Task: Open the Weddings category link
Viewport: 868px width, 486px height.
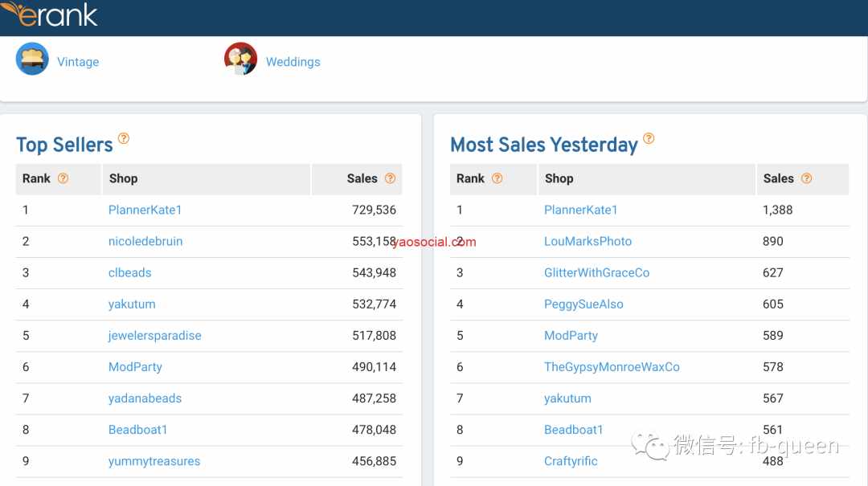Action: pos(293,62)
